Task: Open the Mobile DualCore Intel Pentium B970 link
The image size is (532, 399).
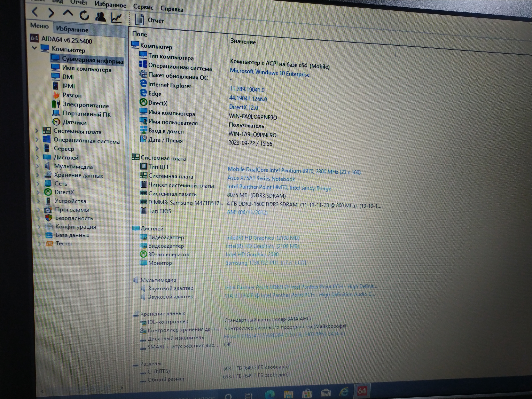Action: 294,171
